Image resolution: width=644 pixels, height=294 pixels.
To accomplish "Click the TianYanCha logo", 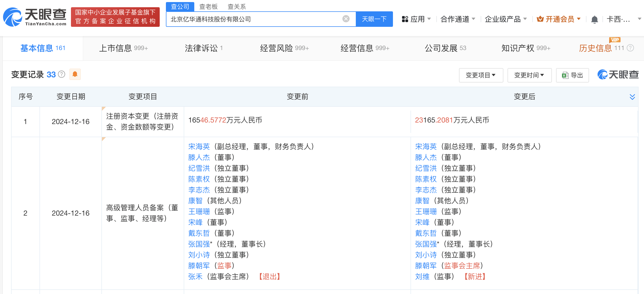I will (35, 17).
